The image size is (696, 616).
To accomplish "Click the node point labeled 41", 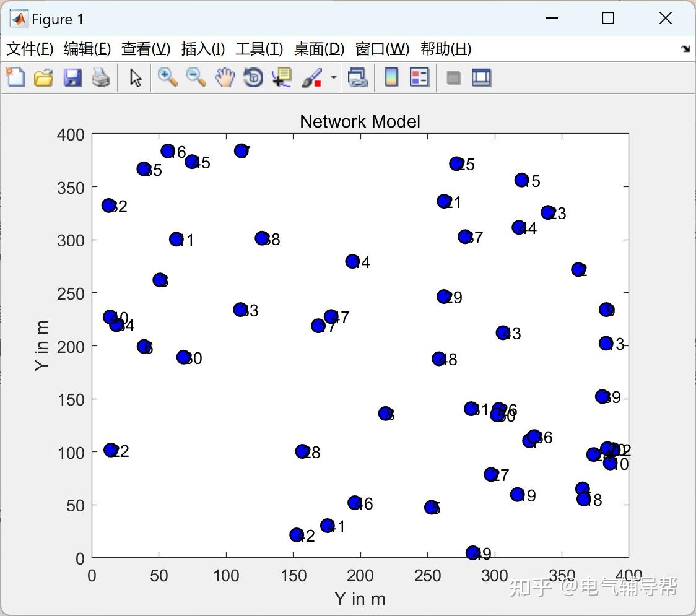I will coord(327,526).
